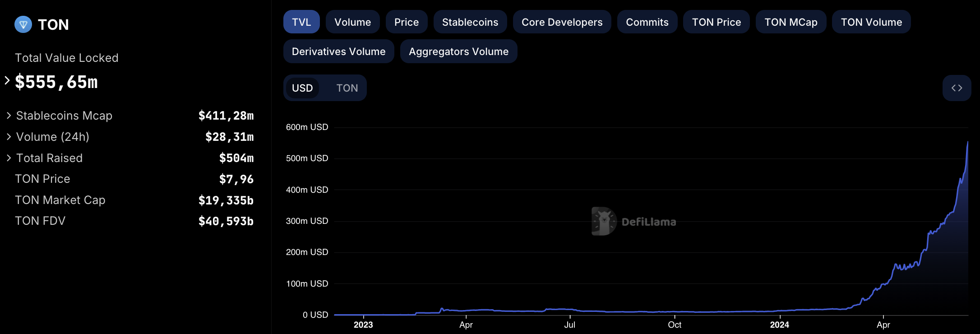Select the $28,31m volume value
Image resolution: width=980 pixels, height=334 pixels.
coord(230,137)
